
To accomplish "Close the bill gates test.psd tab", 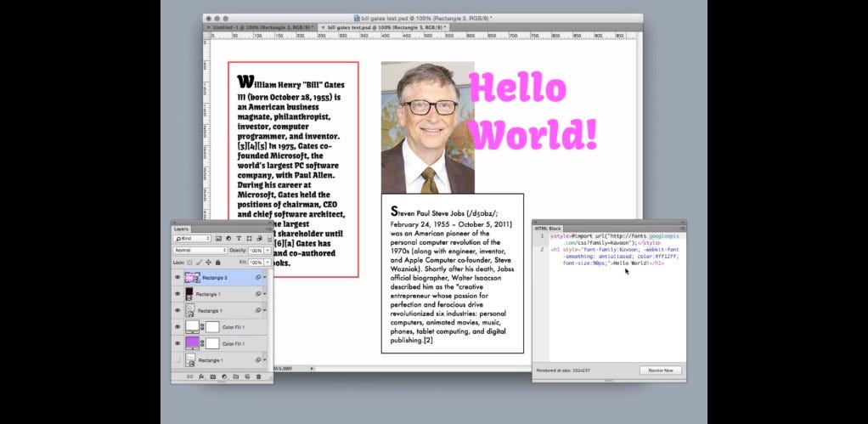I will tap(324, 26).
